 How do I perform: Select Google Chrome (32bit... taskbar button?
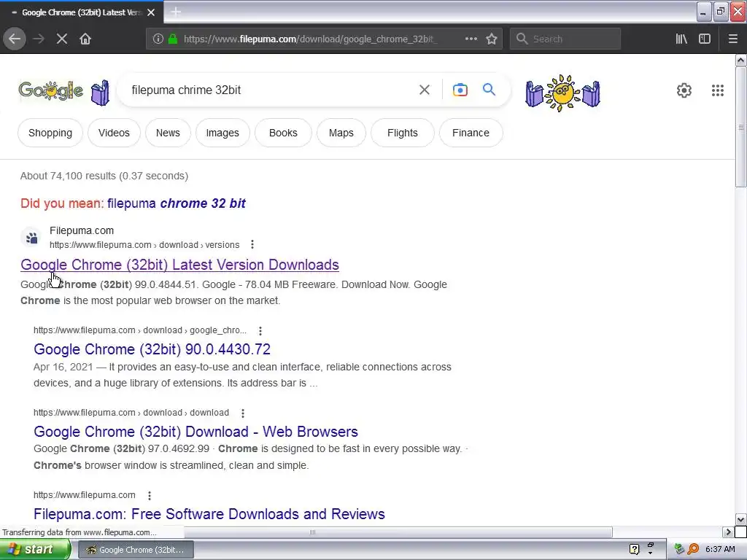click(x=136, y=550)
